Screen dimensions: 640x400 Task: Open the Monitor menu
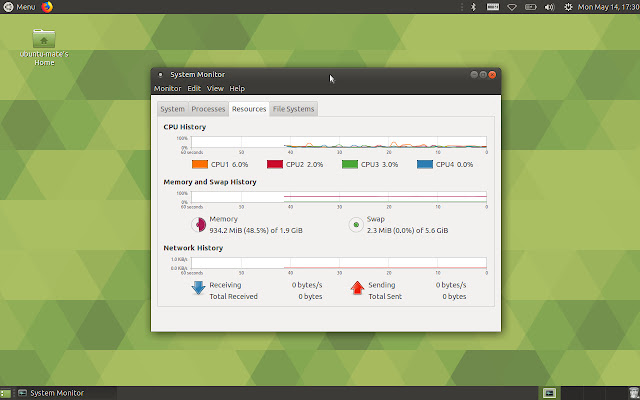[x=167, y=89]
